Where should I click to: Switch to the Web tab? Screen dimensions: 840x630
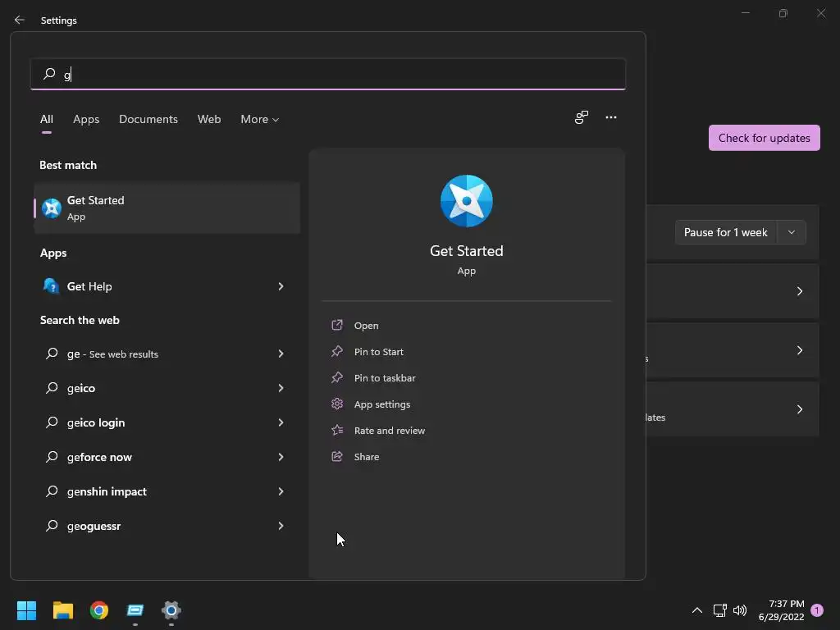click(x=209, y=119)
